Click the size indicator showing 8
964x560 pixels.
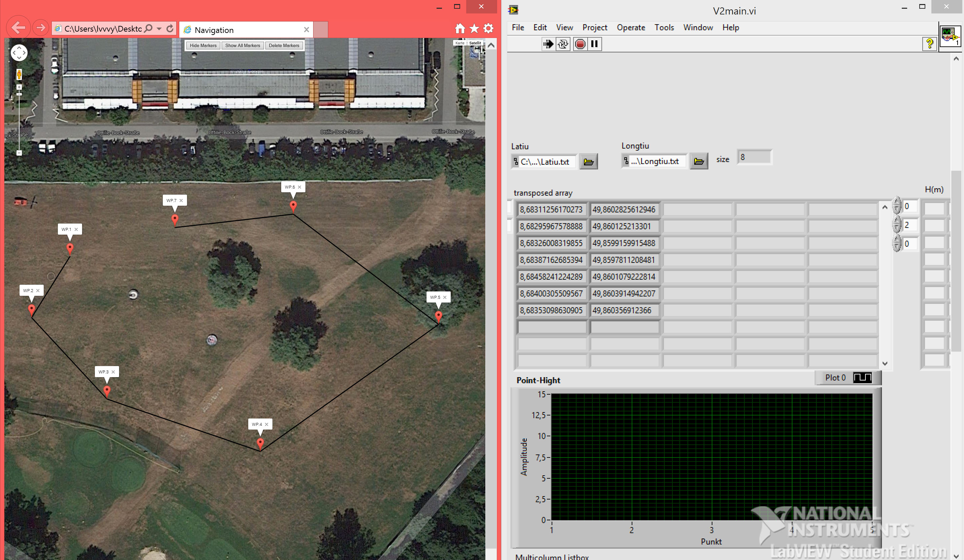coord(754,157)
